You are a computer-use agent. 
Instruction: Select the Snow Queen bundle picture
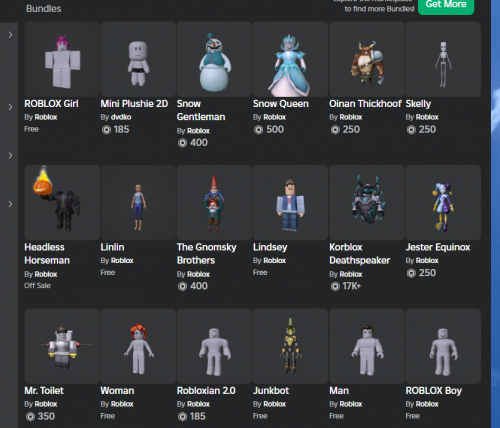(x=291, y=59)
